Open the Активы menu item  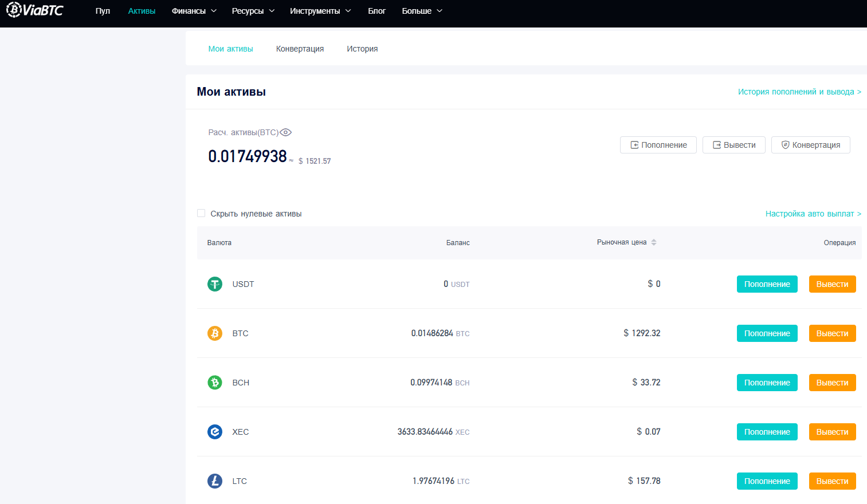coord(142,11)
